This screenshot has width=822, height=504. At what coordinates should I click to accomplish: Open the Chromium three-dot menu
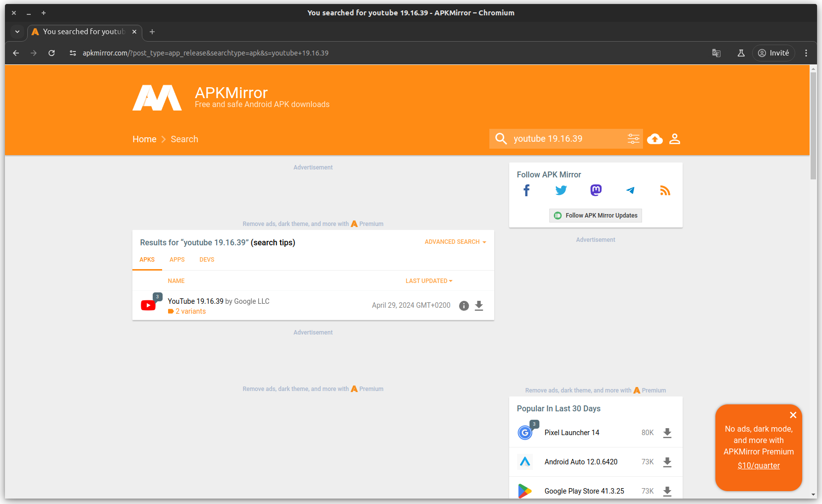(x=806, y=53)
